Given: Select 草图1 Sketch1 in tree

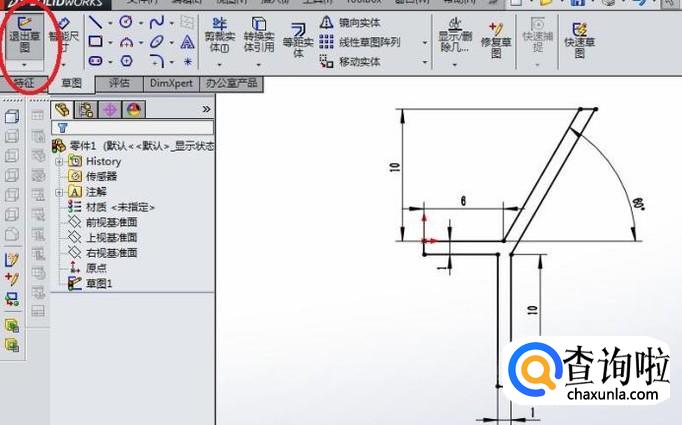Looking at the screenshot, I should tap(90, 284).
